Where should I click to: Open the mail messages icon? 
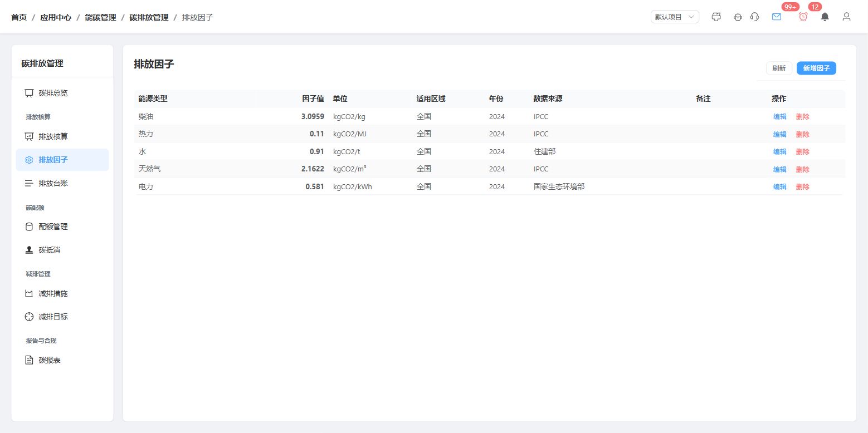coord(777,17)
